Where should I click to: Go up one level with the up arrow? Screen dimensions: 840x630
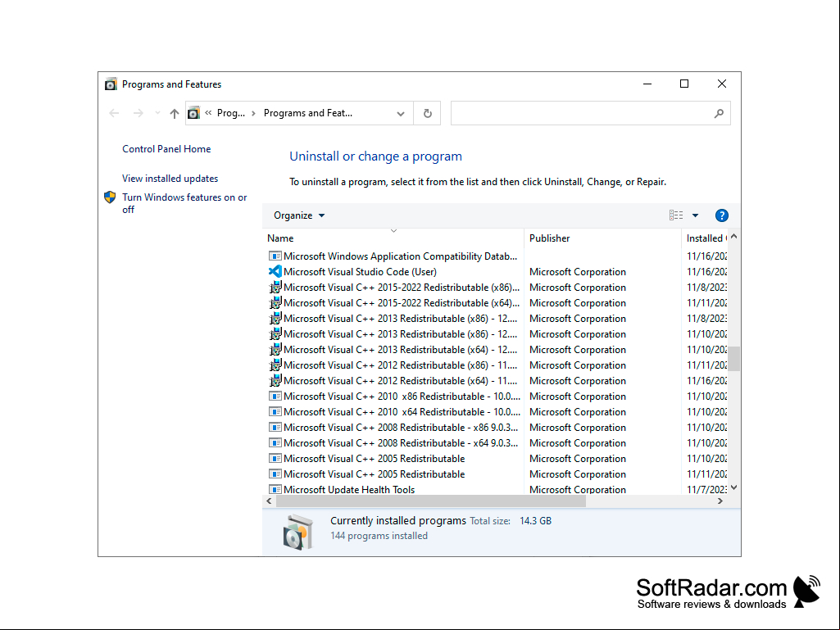coord(174,113)
